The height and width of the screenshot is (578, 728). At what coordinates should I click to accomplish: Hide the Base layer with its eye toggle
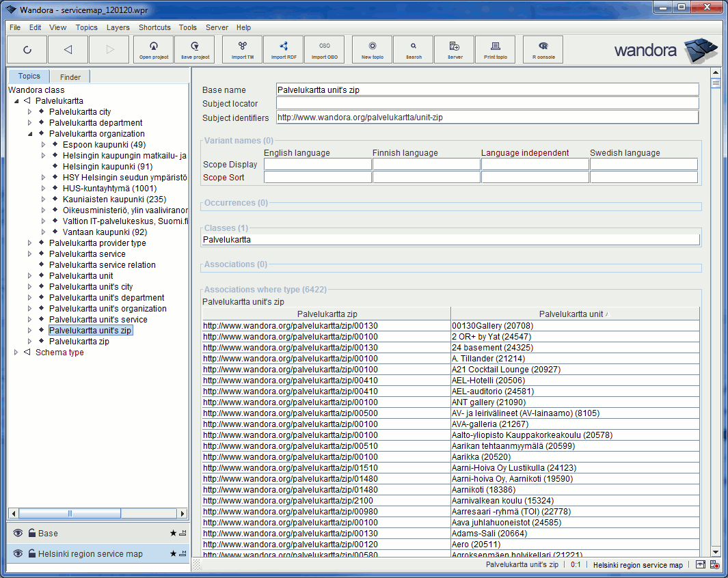16,533
